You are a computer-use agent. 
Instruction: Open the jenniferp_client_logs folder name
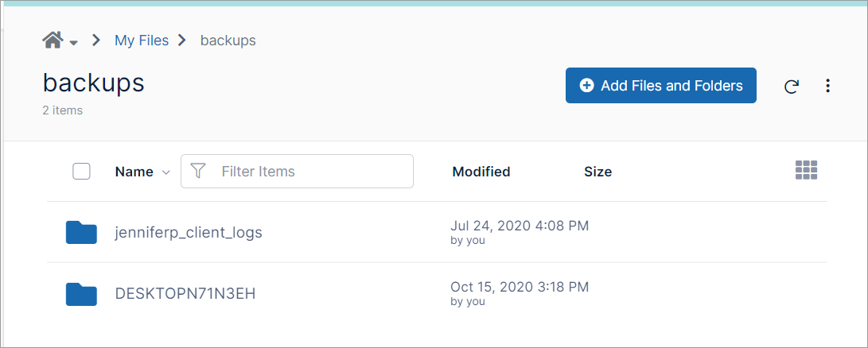coord(189,233)
